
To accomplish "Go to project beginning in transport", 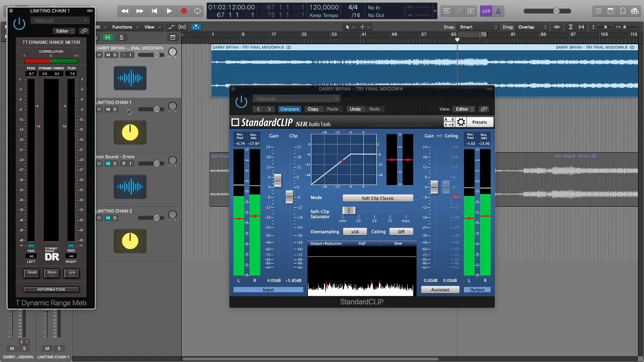I will tap(154, 11).
